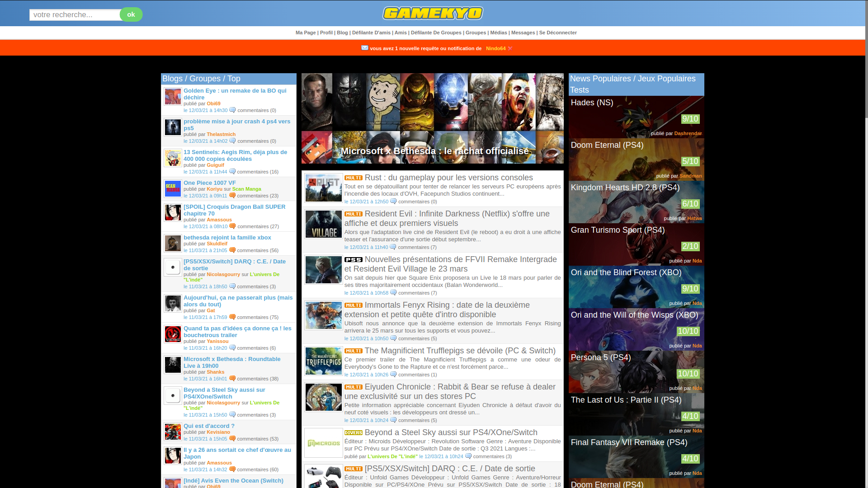Viewport: 868px width, 488px height.
Task: Click the envelope notification icon
Action: tap(365, 48)
